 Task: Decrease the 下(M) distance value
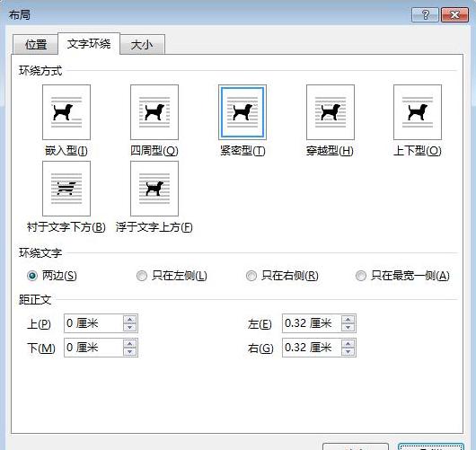(x=130, y=351)
